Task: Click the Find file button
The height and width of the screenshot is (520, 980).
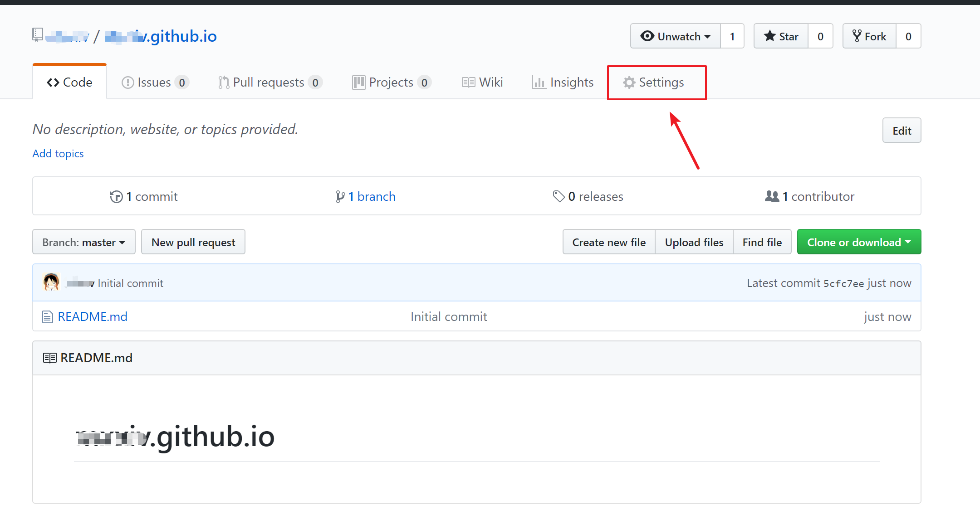Action: tap(762, 242)
